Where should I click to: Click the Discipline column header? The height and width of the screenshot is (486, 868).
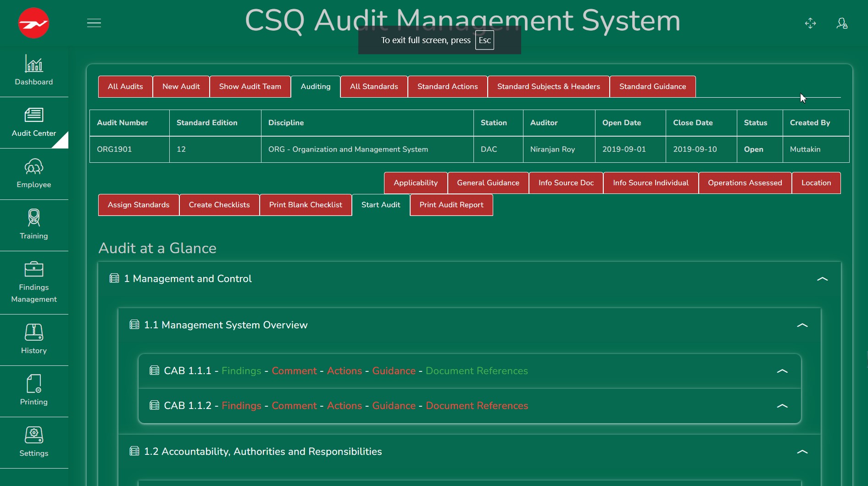tap(367, 123)
